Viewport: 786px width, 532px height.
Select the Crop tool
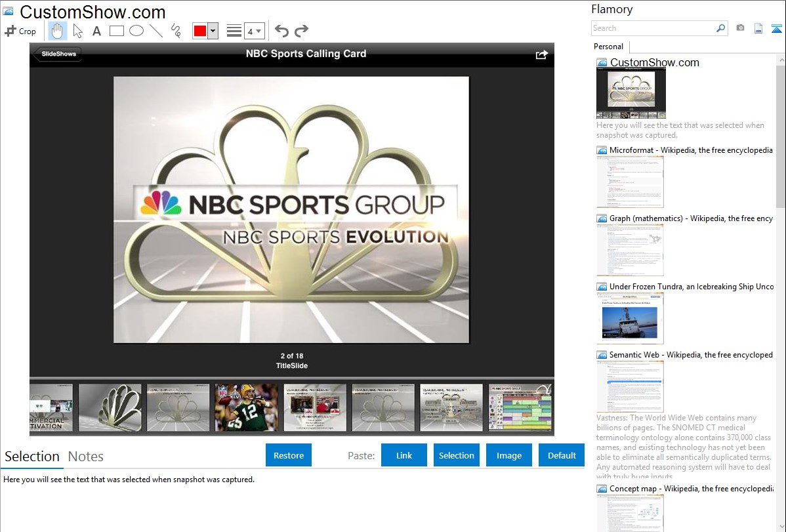[20, 31]
